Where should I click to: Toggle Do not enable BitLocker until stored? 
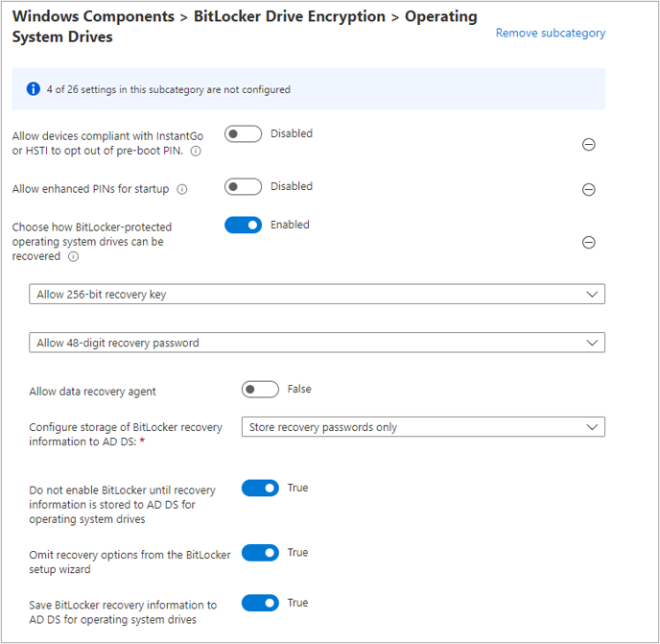pos(260,489)
